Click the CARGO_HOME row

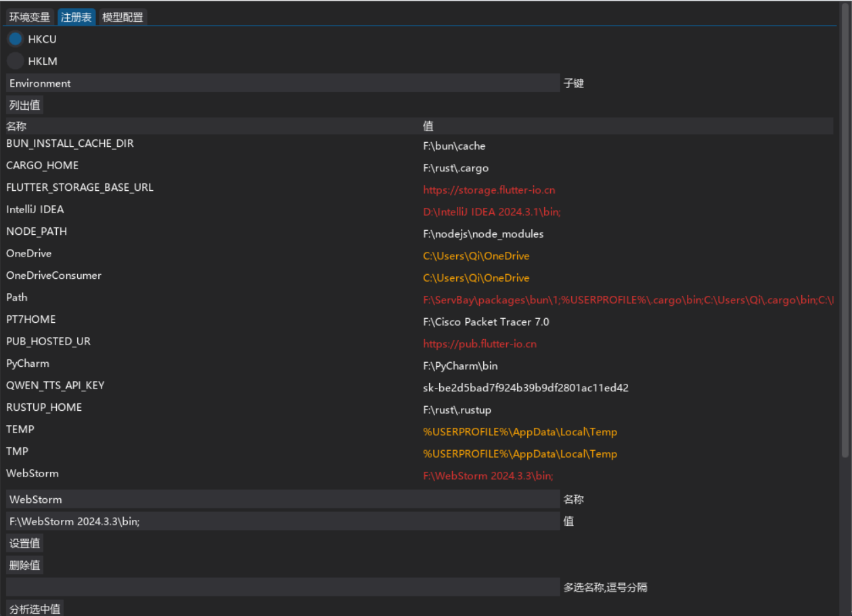coord(42,165)
